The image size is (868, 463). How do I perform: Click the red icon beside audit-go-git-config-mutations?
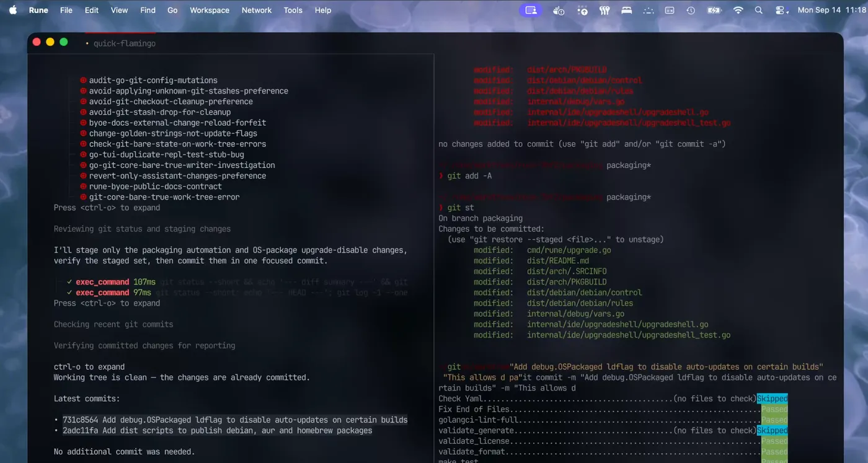83,81
